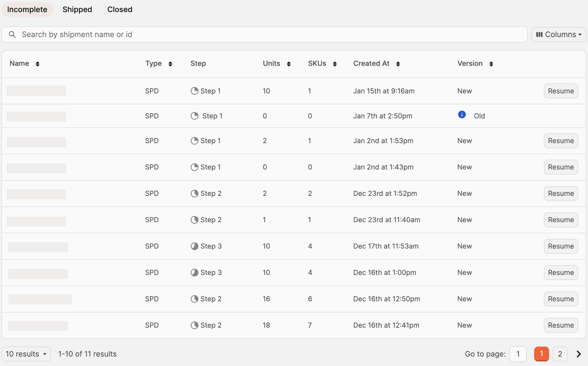Click Step 2 progress icon in Dec 16th 12:41pm row
Image resolution: width=588 pixels, height=366 pixels.
point(195,325)
